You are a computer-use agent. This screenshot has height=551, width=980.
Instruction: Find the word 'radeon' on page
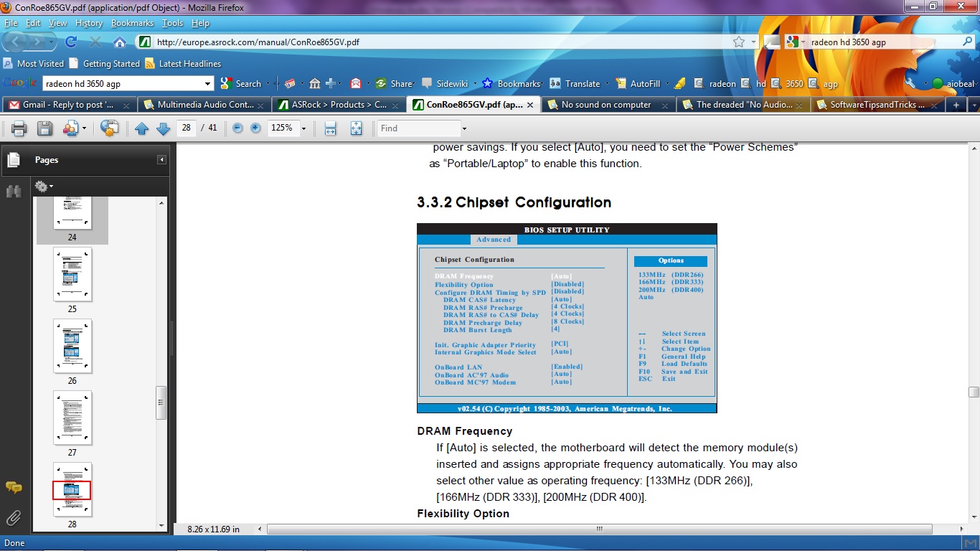coord(715,84)
